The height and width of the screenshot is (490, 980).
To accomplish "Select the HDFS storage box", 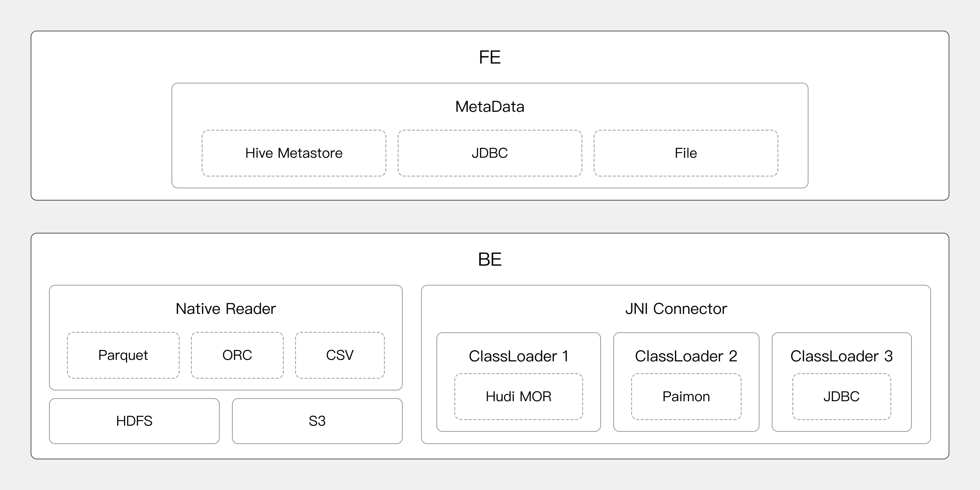I will coord(134,421).
